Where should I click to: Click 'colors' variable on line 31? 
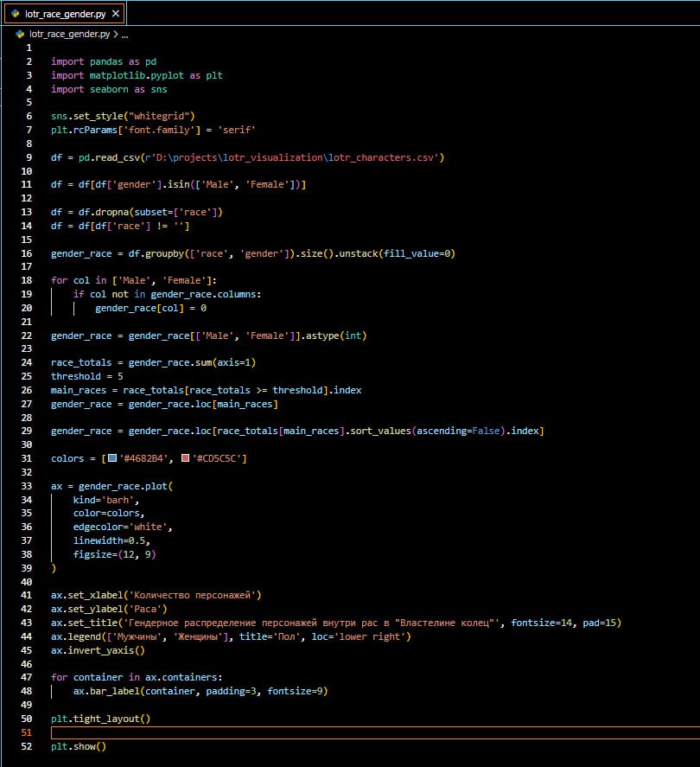coord(67,459)
